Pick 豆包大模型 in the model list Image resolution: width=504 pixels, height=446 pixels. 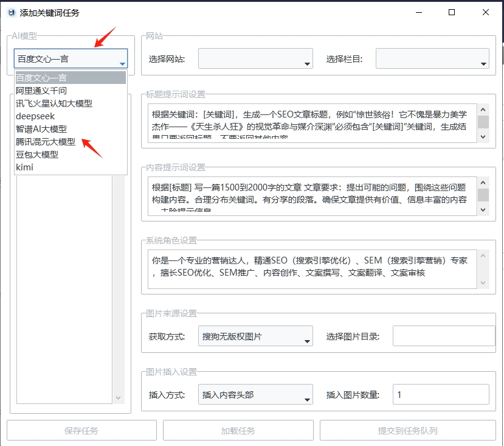pyautogui.click(x=71, y=155)
